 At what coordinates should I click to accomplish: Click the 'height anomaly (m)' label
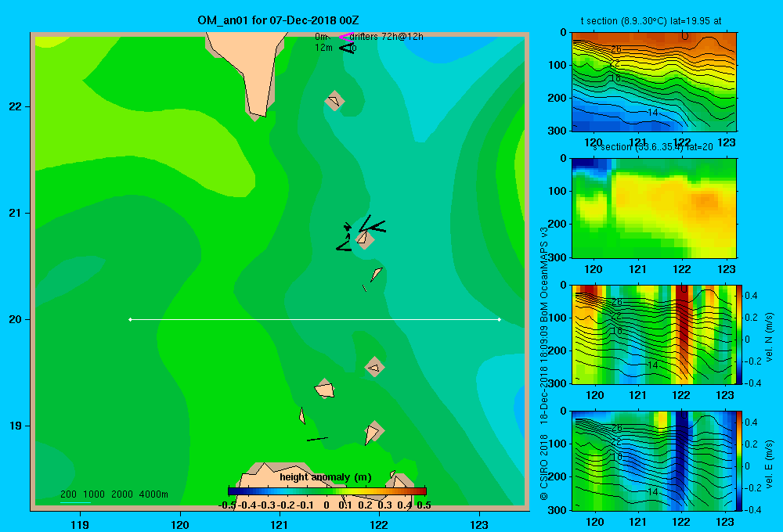(326, 477)
